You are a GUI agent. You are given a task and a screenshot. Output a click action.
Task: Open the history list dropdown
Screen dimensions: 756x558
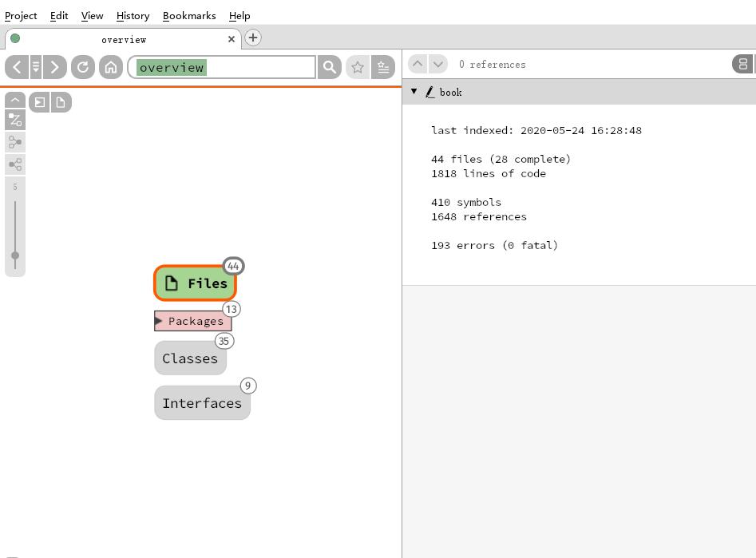tap(36, 67)
